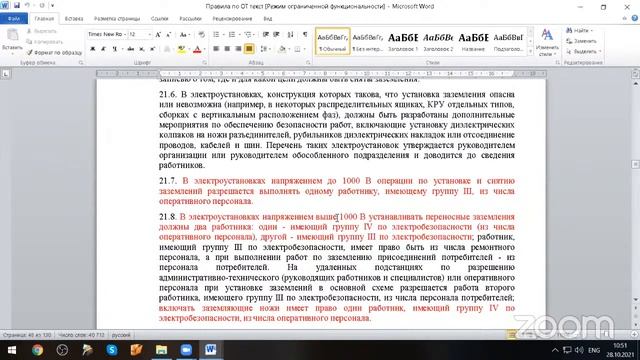Image resolution: width=640 pixels, height=360 pixels.
Task: Center align text
Action: pos(227,49)
